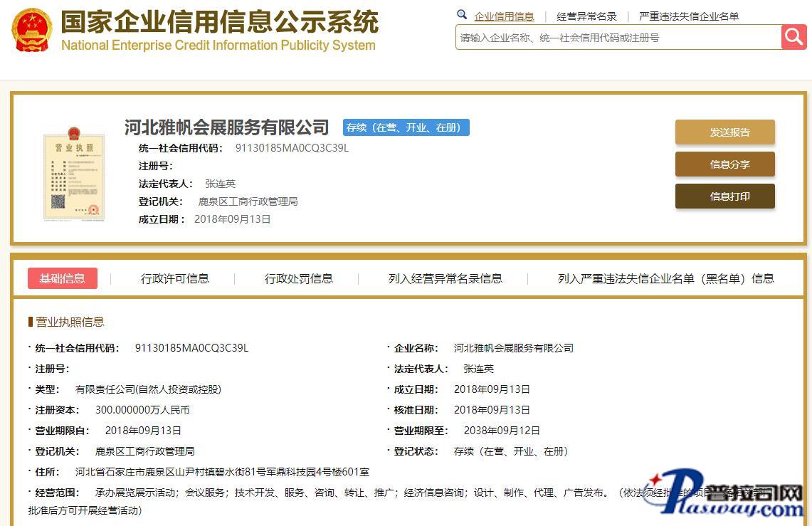Screen dimensions: 812x526
Task: Click the 企业名称 value in license info
Action: [x=514, y=348]
